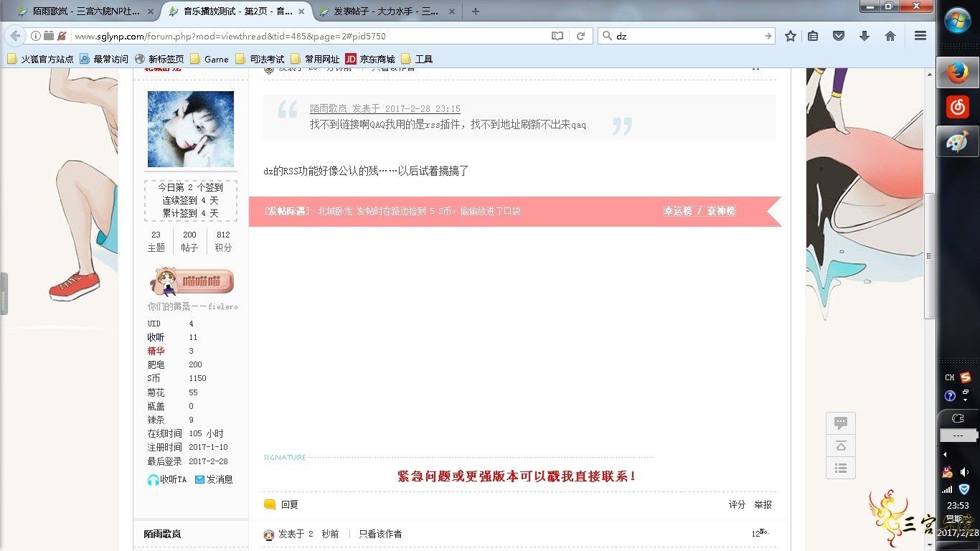Viewport: 980px width, 551px height.
Task: Open the 京东商城 bookmark
Action: tap(370, 59)
